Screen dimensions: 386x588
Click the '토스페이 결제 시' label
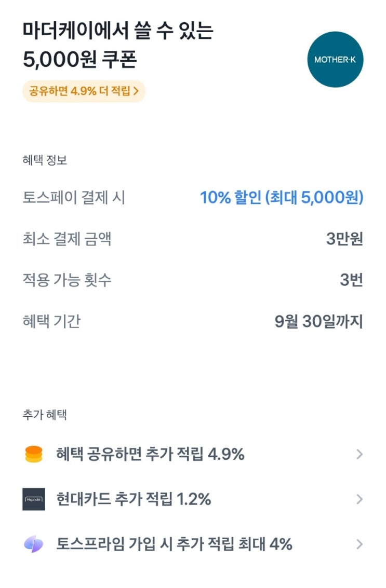pos(74,198)
